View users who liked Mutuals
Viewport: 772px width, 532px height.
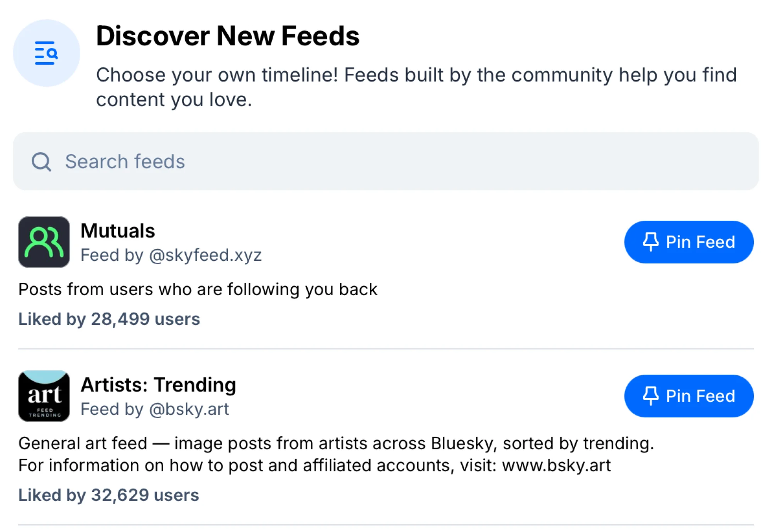(x=109, y=319)
